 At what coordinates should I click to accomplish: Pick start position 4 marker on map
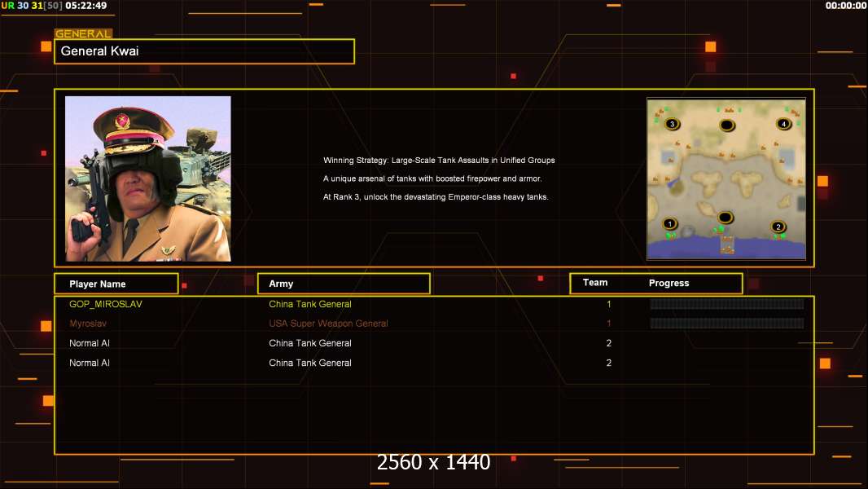point(783,124)
